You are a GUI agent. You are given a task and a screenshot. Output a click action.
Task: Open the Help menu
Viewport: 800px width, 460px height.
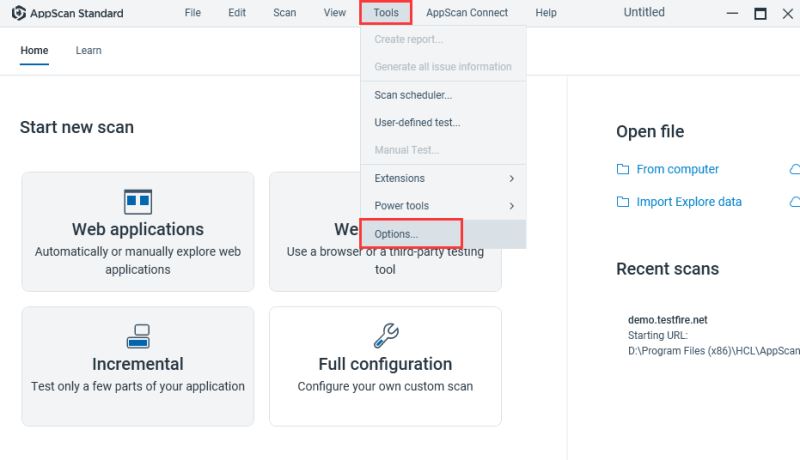[x=545, y=13]
